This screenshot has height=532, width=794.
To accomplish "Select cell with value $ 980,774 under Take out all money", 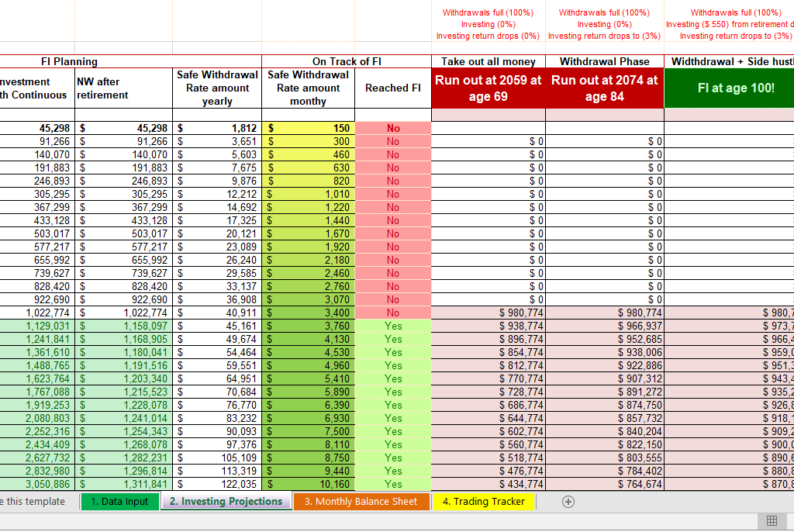I will 488,313.
